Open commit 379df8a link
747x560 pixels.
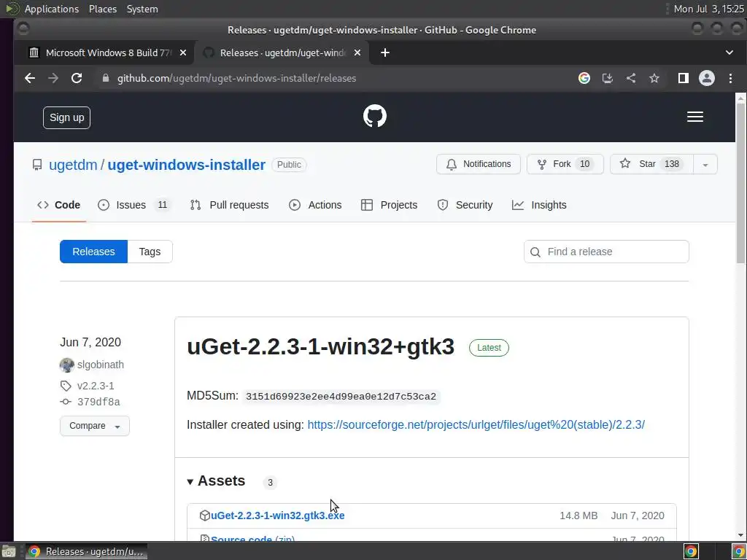tap(98, 402)
